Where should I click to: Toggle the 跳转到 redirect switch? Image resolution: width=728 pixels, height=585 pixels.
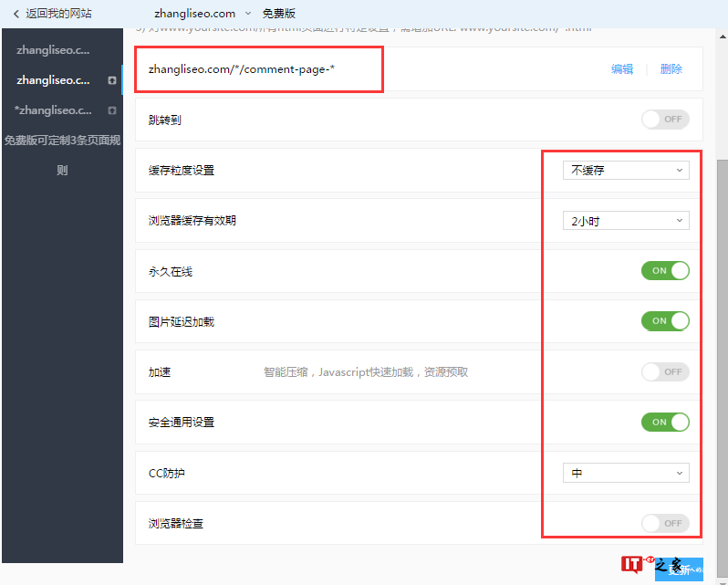(664, 120)
